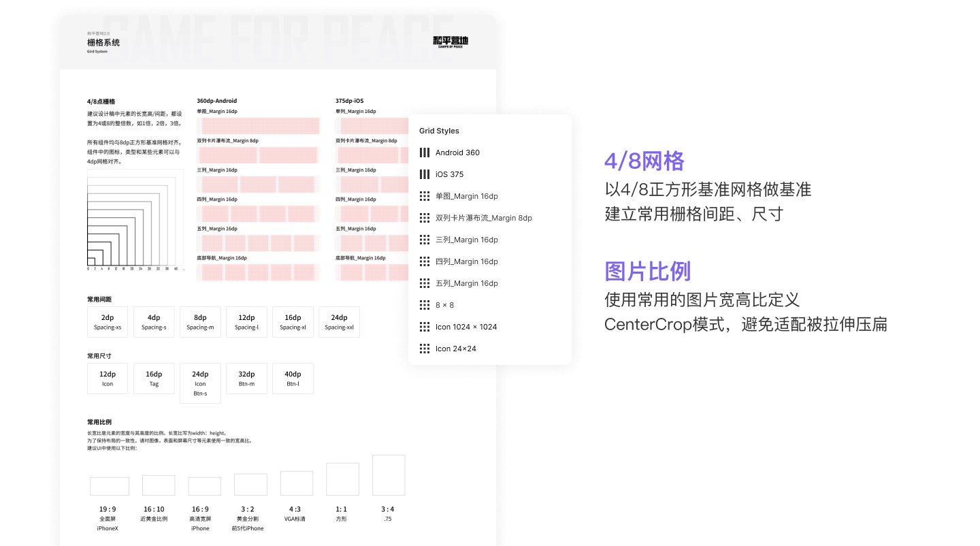Click Android 四列_Margin 16dp grid preview
The image size is (980, 546).
258,213
